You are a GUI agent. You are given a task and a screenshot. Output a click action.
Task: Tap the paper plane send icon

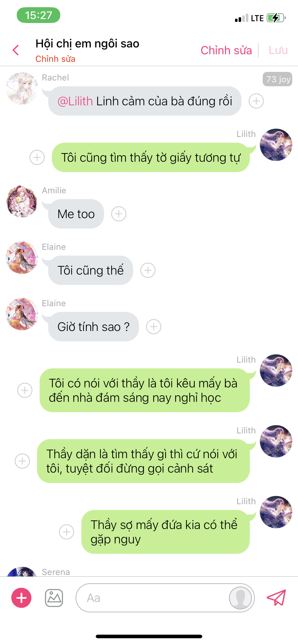pos(276,598)
